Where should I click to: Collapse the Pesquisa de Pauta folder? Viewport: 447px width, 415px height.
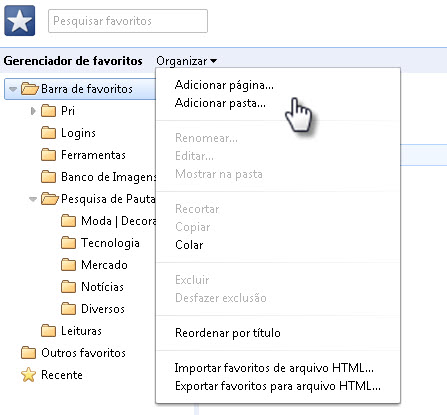tap(33, 199)
